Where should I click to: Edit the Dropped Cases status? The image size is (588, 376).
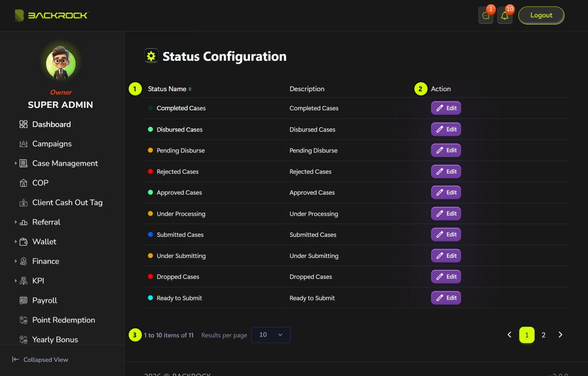446,277
